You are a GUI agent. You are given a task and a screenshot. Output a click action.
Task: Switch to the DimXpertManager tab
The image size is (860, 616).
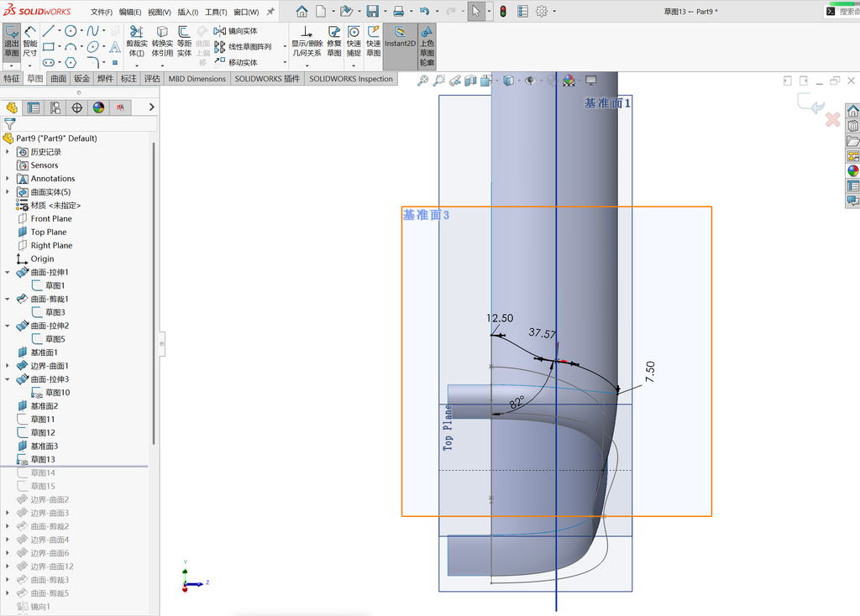point(76,108)
